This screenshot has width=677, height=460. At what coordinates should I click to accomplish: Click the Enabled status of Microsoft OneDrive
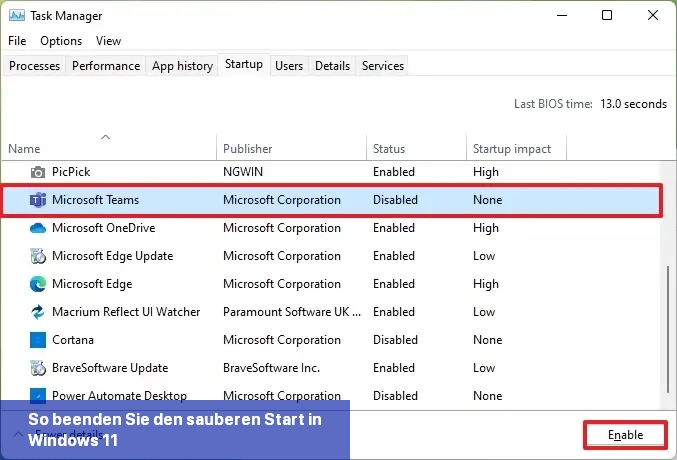point(394,228)
